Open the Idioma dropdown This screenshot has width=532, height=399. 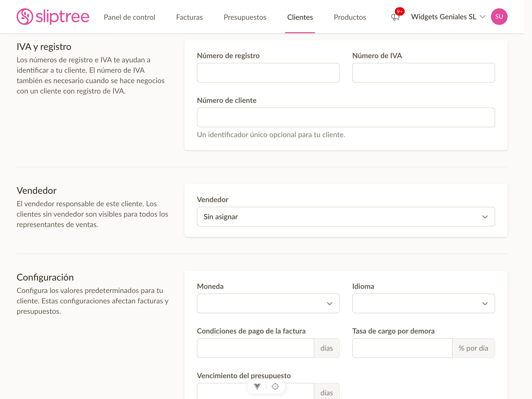tap(423, 303)
